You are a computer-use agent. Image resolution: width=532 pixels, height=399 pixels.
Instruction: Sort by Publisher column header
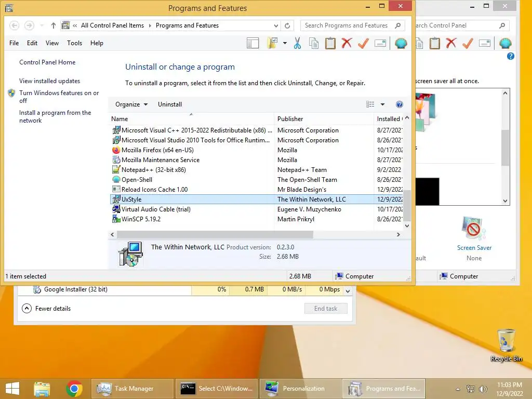[x=323, y=119]
